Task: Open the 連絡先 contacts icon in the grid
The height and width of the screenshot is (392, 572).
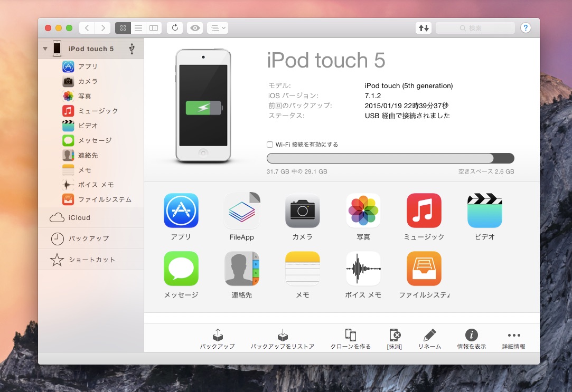Action: (241, 269)
